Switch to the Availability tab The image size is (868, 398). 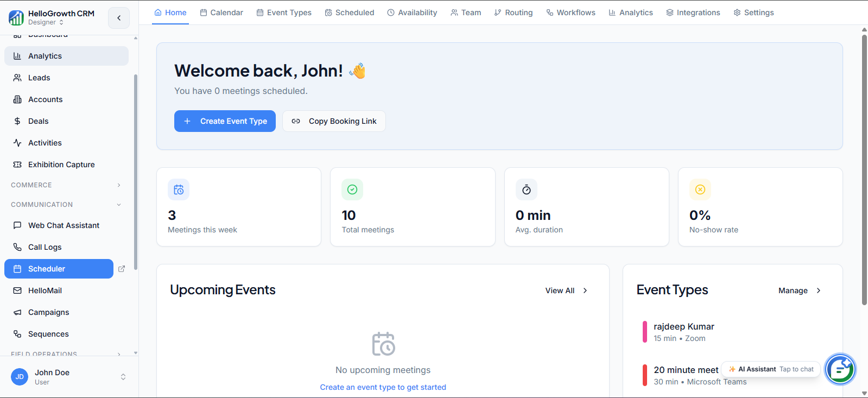(x=412, y=12)
